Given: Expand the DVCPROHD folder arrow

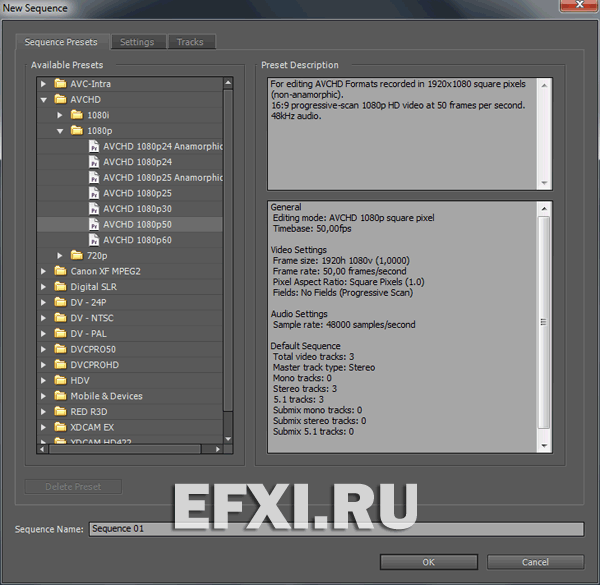Looking at the screenshot, I should 43,365.
